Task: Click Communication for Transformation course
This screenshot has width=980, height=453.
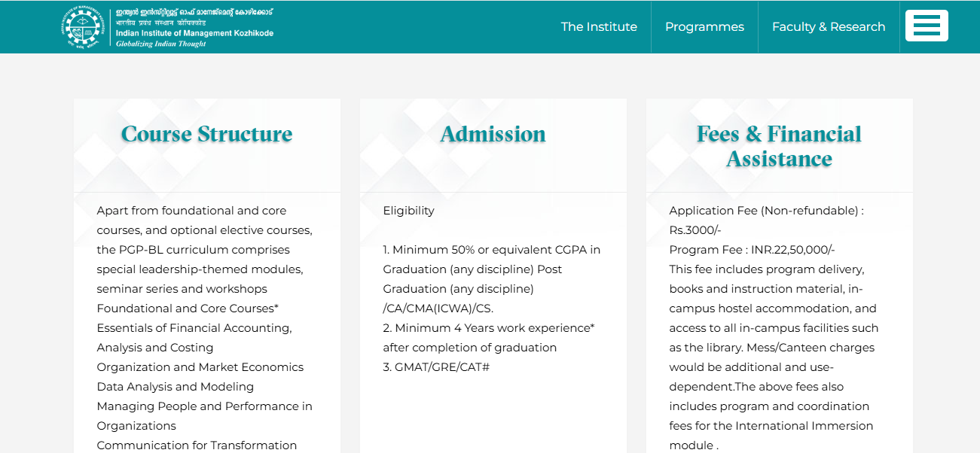Action: [x=197, y=445]
